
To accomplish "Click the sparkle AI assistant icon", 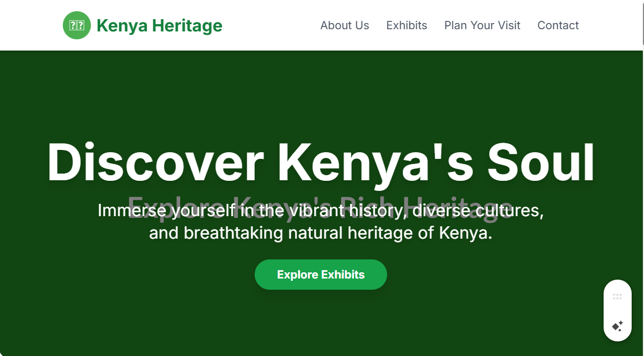I will tap(617, 326).
